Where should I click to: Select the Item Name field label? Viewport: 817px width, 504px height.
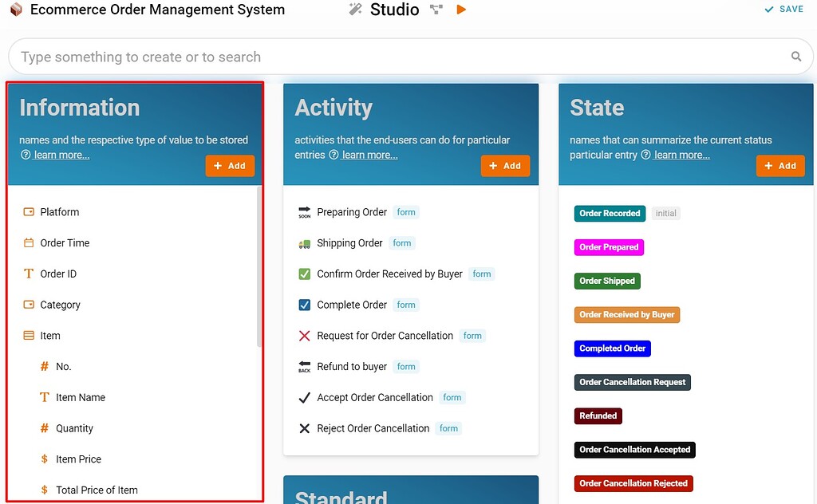(x=81, y=397)
